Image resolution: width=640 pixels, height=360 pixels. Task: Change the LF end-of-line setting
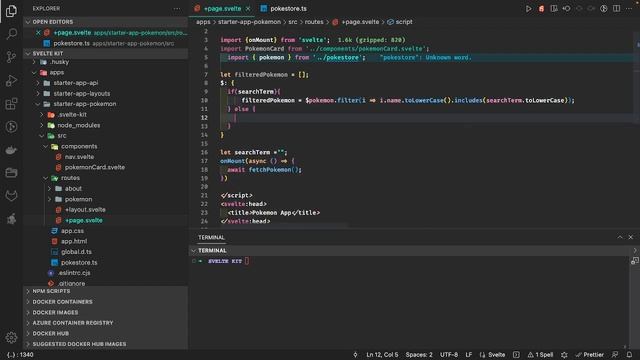click(x=469, y=355)
